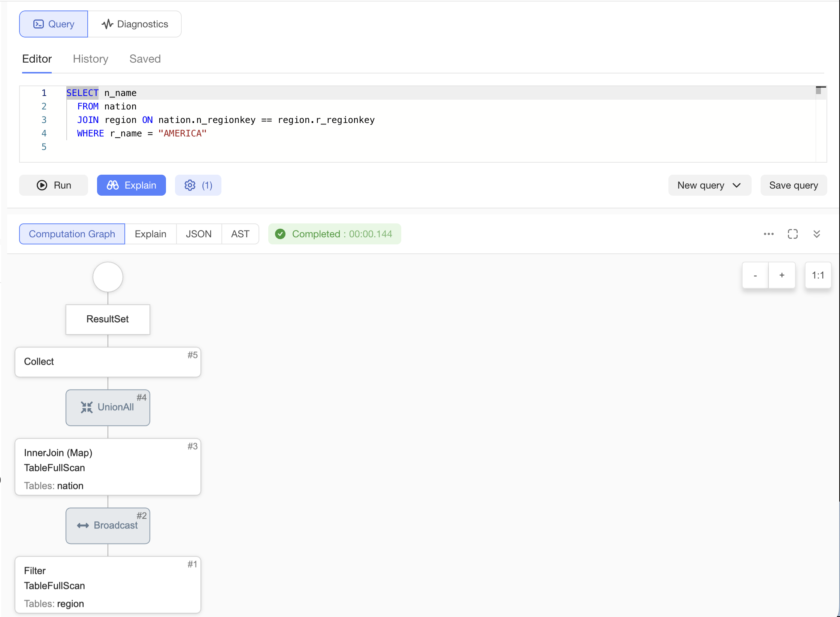Click the Query terminal icon
840x617 pixels.
[39, 24]
